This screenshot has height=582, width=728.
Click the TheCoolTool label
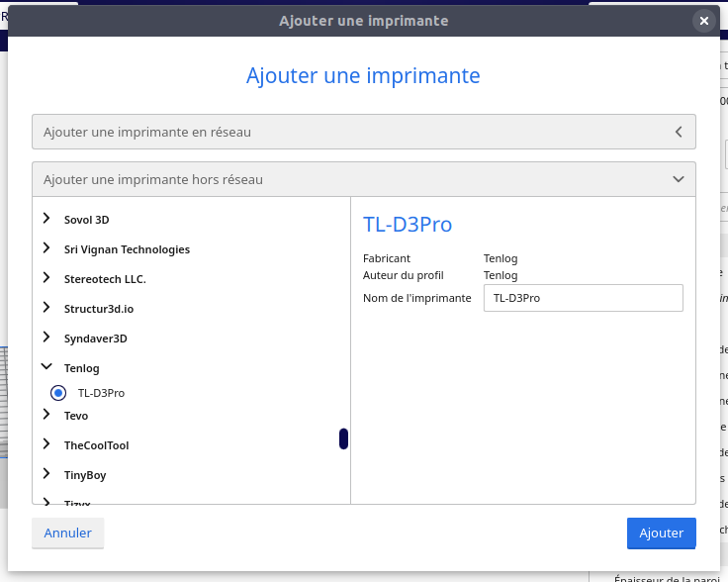point(96,445)
